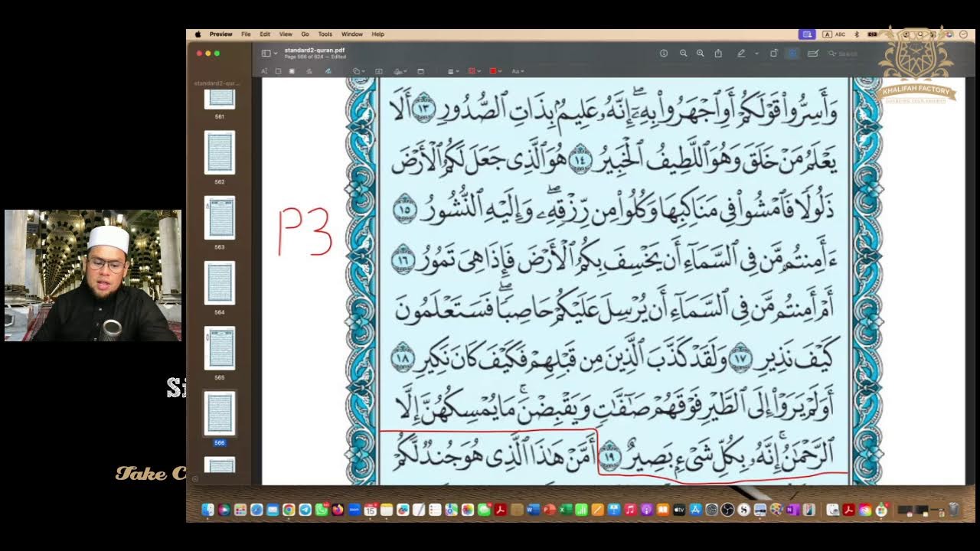Select page 566 thumbnail in sidebar

220,413
